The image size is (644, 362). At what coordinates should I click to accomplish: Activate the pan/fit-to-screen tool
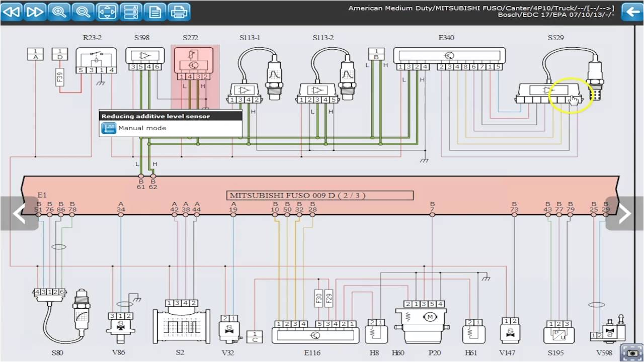click(107, 12)
